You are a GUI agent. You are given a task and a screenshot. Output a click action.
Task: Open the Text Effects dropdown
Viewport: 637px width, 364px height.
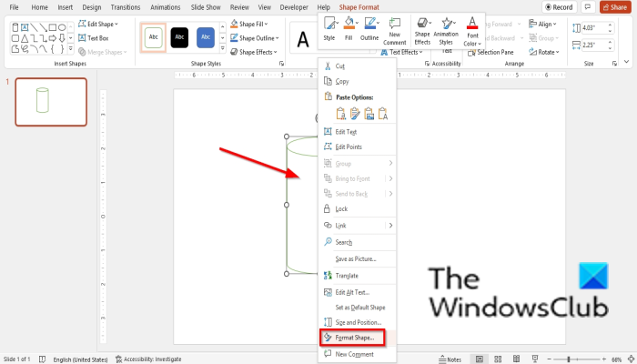(x=402, y=52)
